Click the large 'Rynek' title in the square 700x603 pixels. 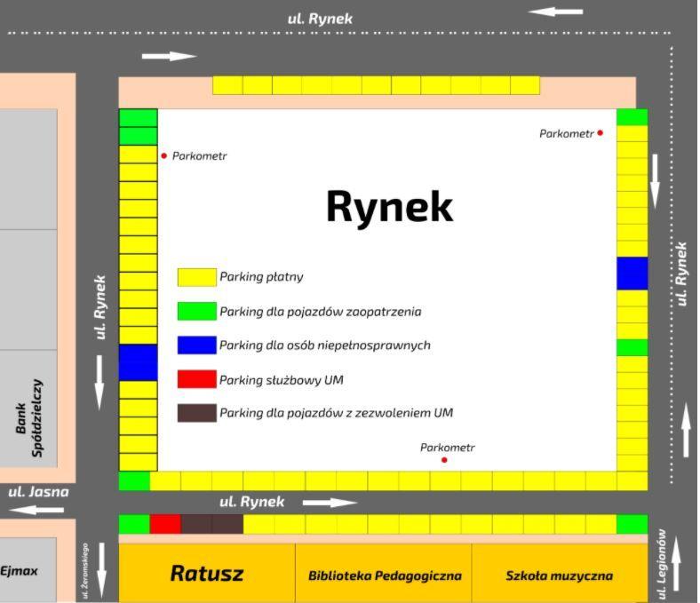tap(390, 207)
